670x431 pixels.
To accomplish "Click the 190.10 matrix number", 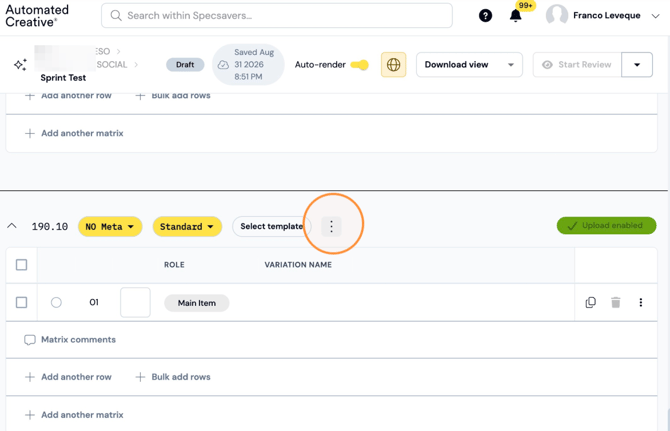I will [50, 226].
